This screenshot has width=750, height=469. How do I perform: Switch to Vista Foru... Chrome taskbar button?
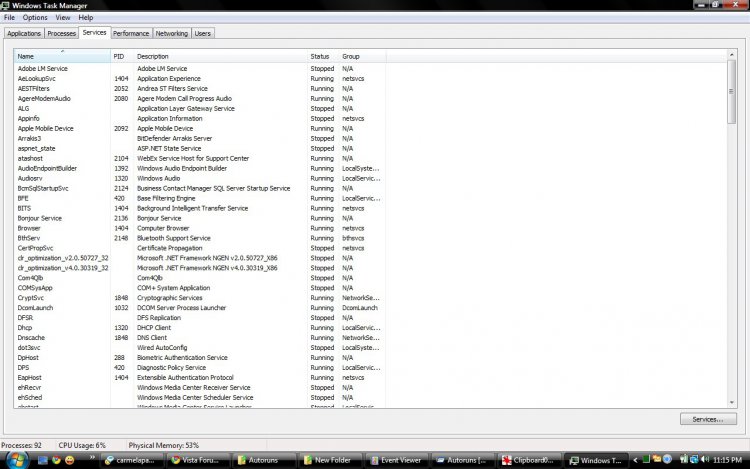coord(197,460)
